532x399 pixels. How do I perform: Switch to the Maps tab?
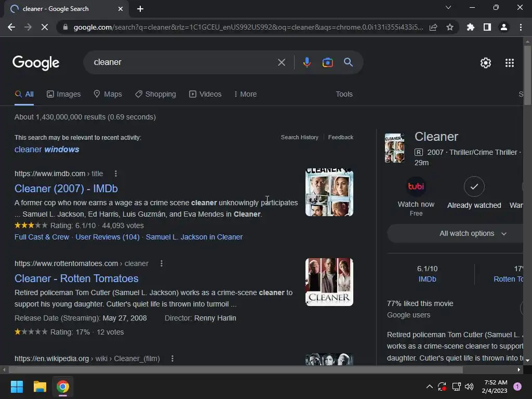[108, 95]
